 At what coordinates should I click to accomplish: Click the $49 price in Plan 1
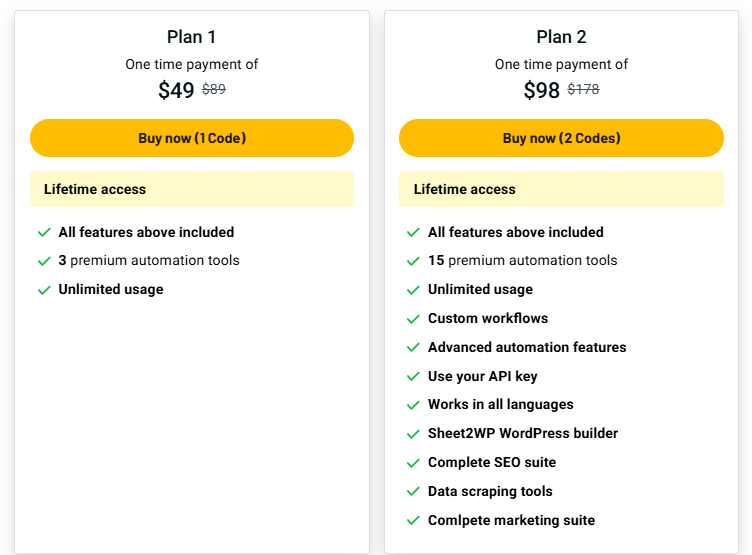coord(176,91)
